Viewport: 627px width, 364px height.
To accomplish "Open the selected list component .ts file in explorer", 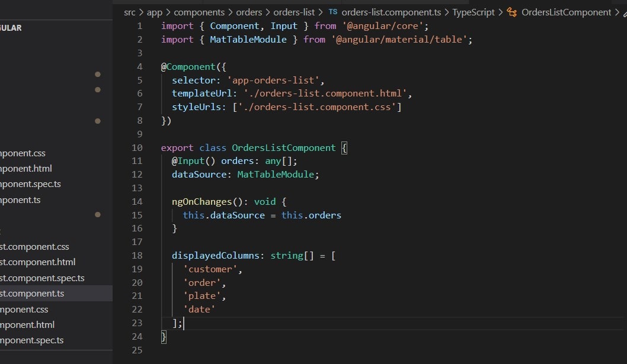I will click(33, 294).
